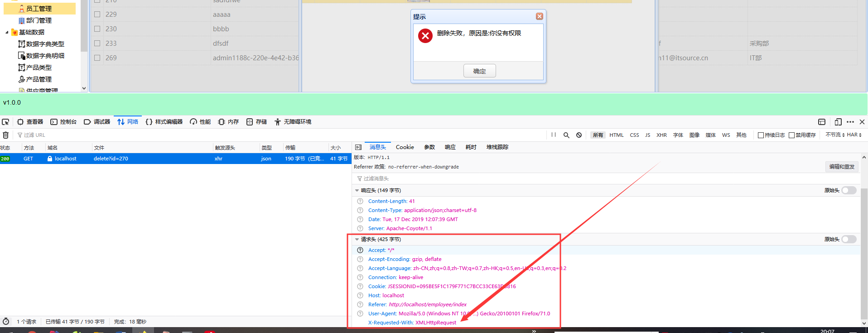The width and height of the screenshot is (868, 333).
Task: Filter requests by XHR
Action: [662, 135]
